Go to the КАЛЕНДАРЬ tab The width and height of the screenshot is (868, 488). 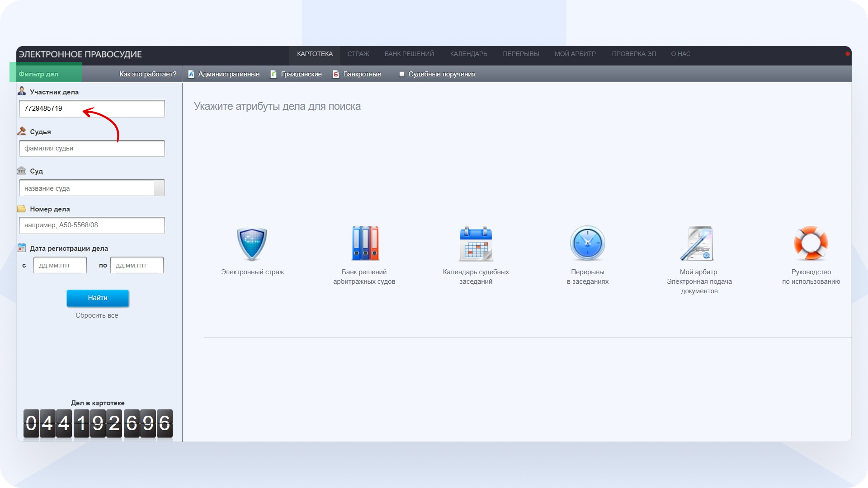469,54
